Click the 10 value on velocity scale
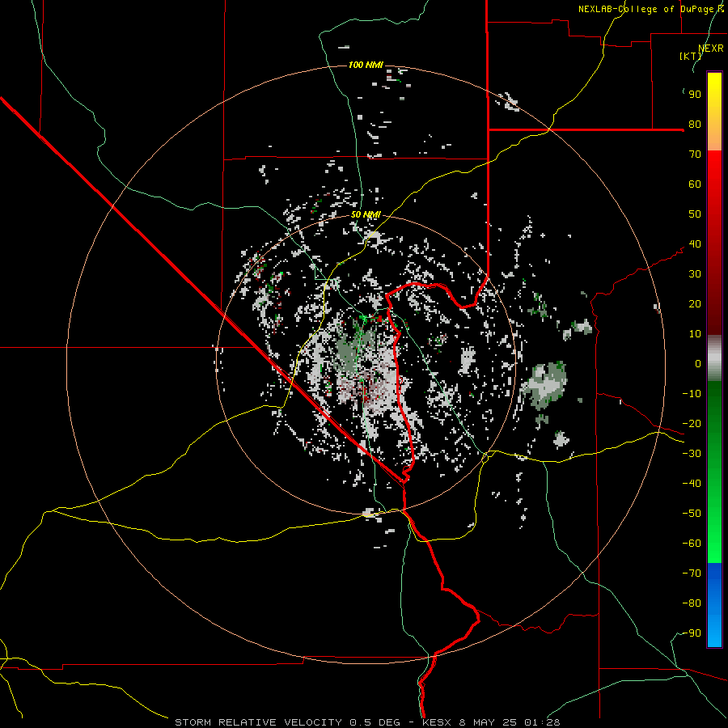The image size is (728, 728). click(x=695, y=334)
